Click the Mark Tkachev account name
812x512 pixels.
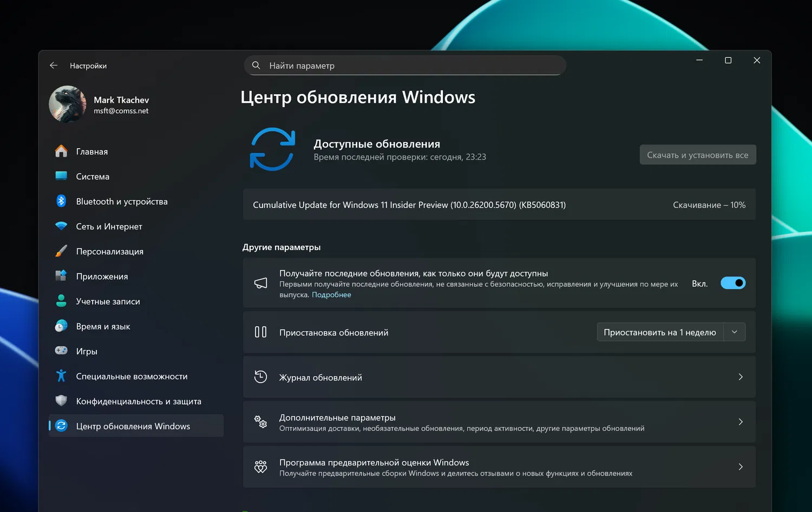tap(121, 100)
